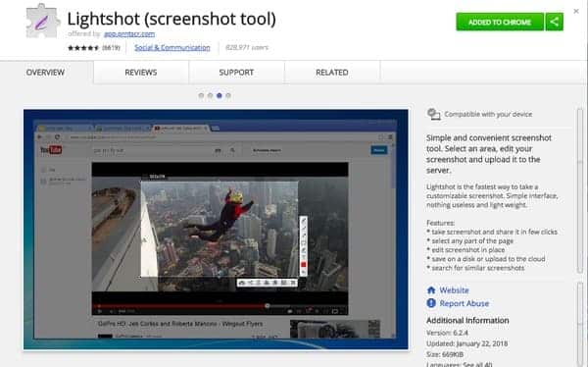Click the star rating display
Image resolution: width=588 pixels, height=367 pixels.
(83, 48)
